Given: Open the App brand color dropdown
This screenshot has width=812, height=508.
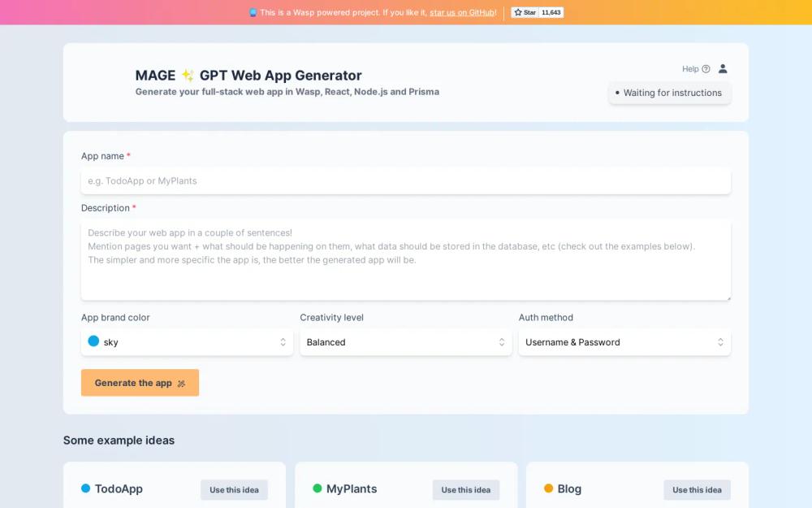Looking at the screenshot, I should coord(187,342).
